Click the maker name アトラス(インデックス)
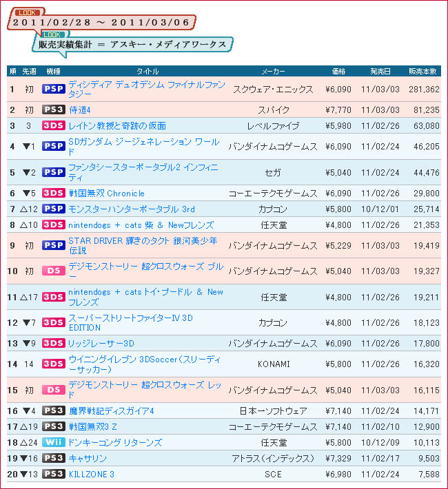This screenshot has height=489, width=448. 273,459
